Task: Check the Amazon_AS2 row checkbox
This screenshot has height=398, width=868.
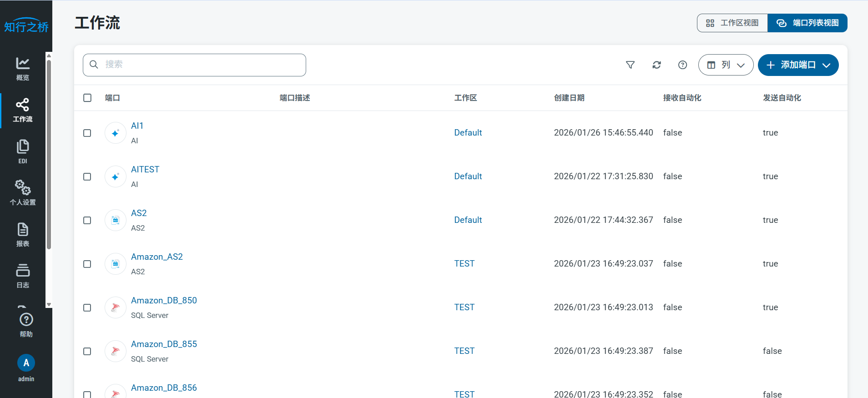Action: click(87, 264)
